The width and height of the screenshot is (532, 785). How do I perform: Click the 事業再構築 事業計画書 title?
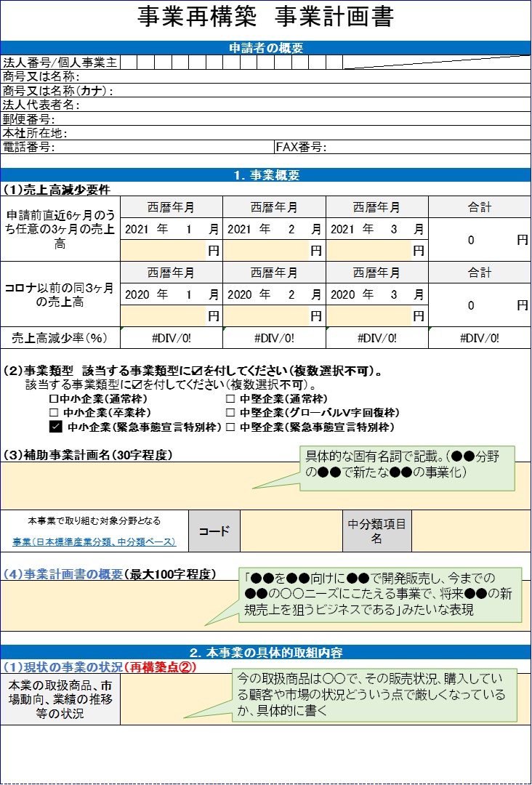pyautogui.click(x=266, y=17)
